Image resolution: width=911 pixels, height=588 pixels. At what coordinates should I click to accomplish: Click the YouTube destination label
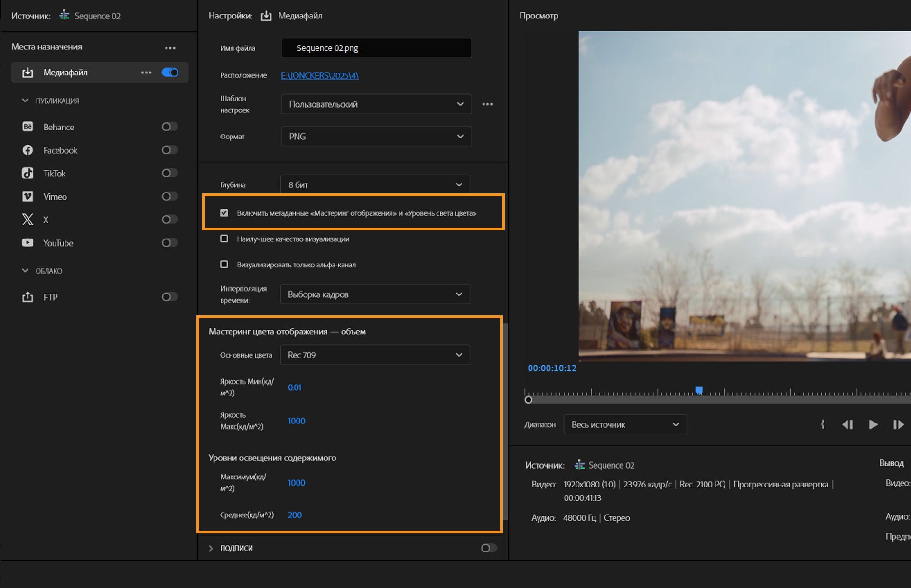[x=58, y=243]
